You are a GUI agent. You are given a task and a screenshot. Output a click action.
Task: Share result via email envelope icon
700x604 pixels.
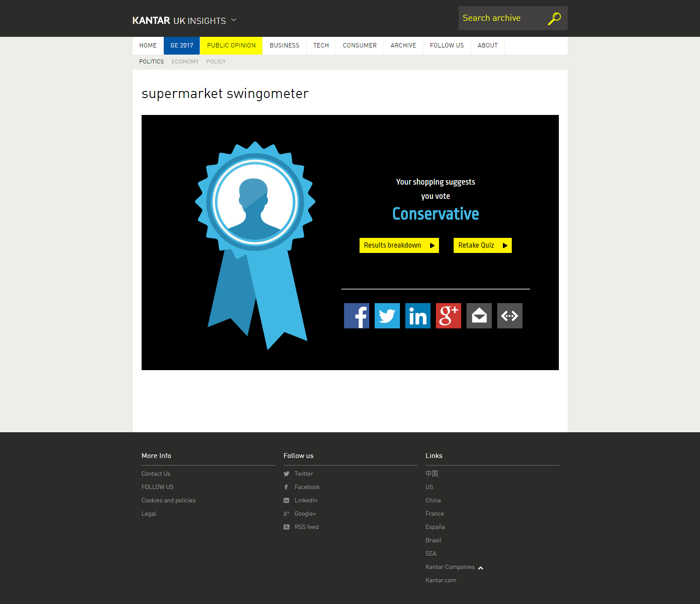click(479, 316)
